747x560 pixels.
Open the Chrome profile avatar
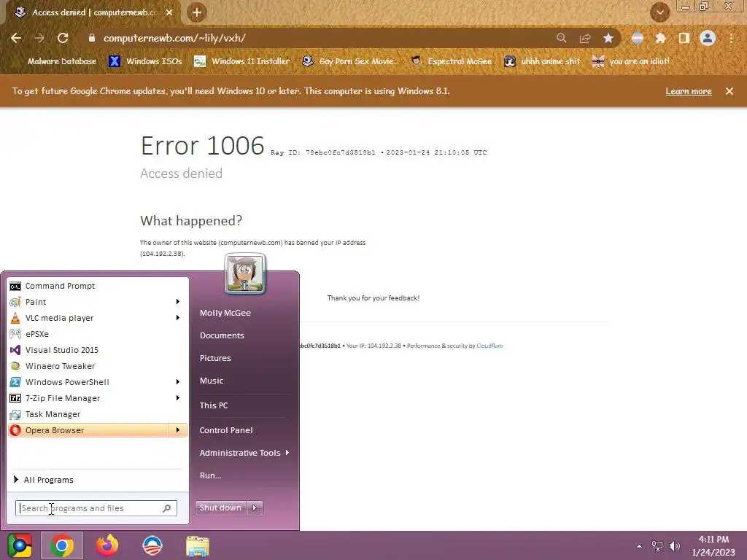pyautogui.click(x=708, y=38)
